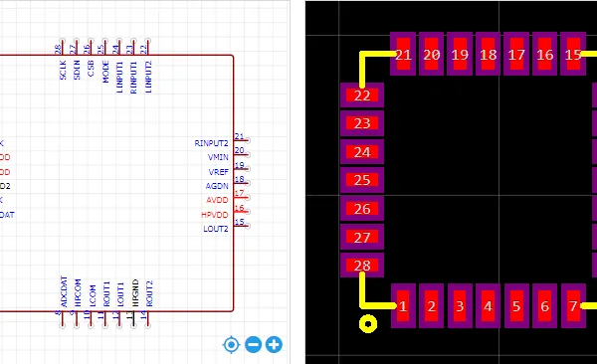Click schematic pin number 8
The height and width of the screenshot is (364, 597).
pyautogui.click(x=58, y=312)
